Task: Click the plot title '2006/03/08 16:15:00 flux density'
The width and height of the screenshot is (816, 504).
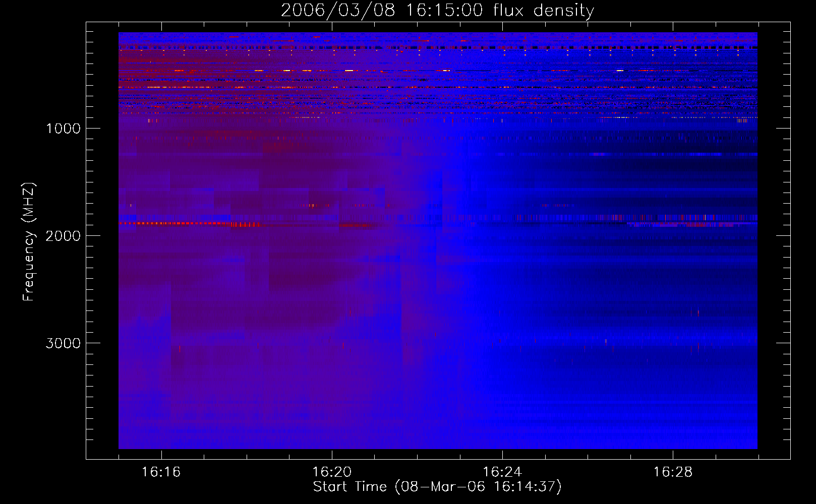Action: (437, 11)
